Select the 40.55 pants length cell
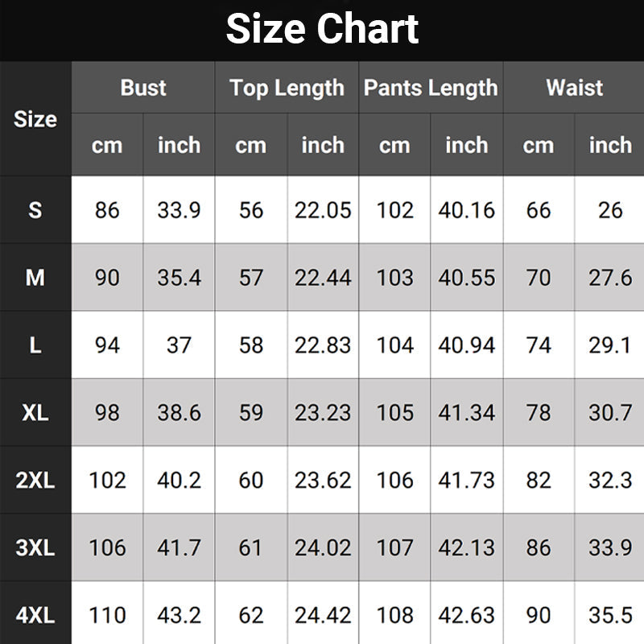This screenshot has height=644, width=644. (x=467, y=278)
